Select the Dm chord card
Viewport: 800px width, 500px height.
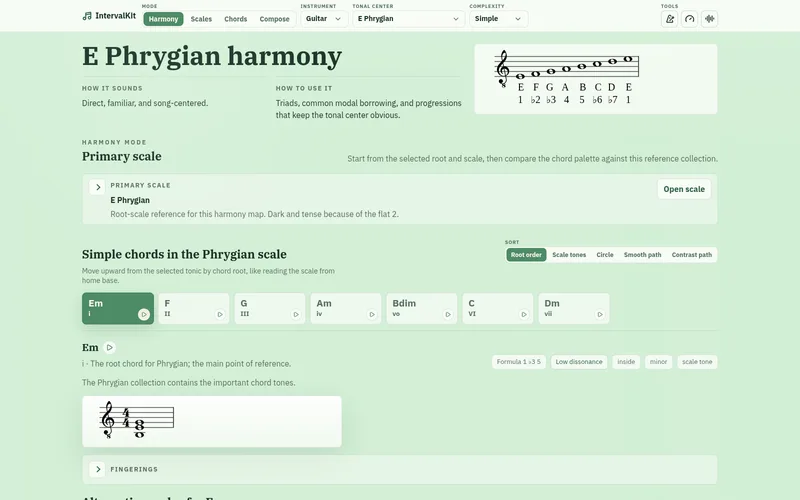pyautogui.click(x=574, y=308)
